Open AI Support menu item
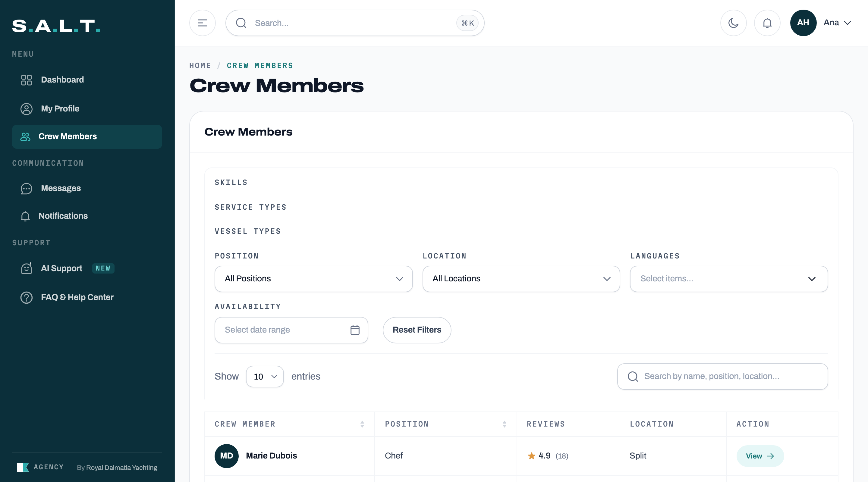Viewport: 868px width, 482px height. pyautogui.click(x=87, y=268)
